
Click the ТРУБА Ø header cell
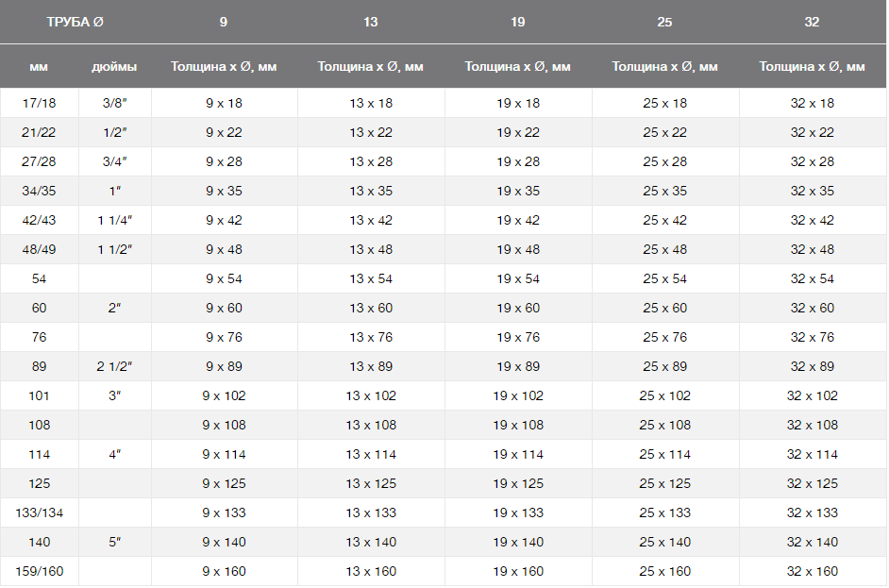point(75,22)
